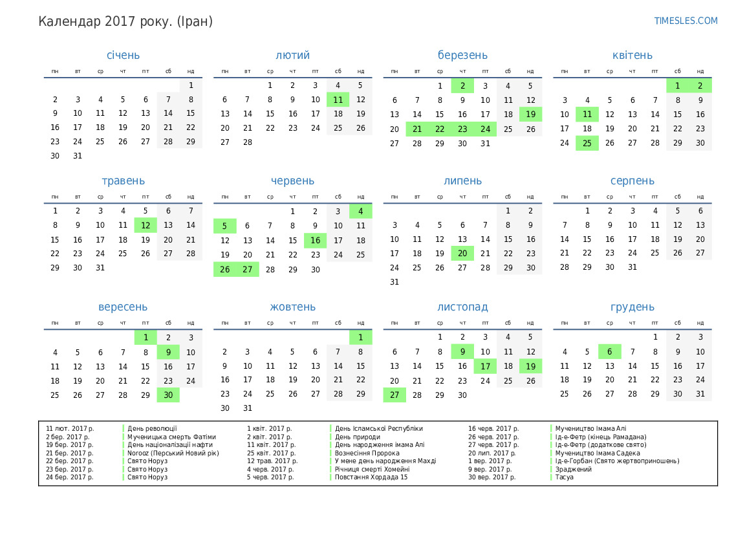
Task: Select highlighted 25 in квітень
Action: pyautogui.click(x=587, y=144)
